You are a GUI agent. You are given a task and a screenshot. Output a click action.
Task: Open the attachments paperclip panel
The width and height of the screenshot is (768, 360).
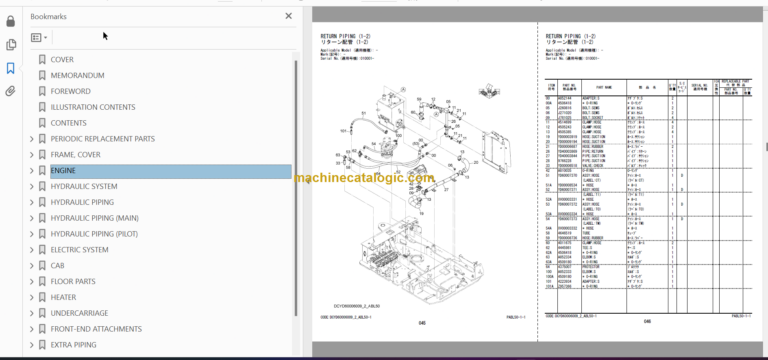click(x=11, y=91)
